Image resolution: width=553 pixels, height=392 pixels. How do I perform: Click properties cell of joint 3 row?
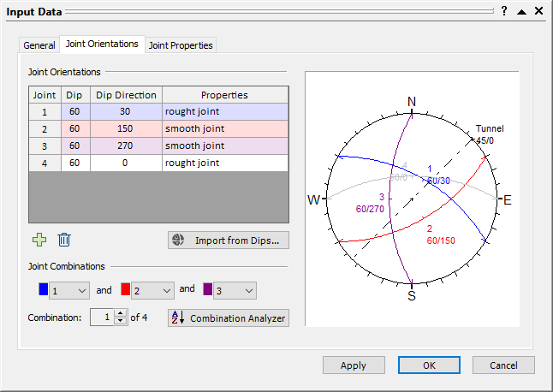(225, 146)
